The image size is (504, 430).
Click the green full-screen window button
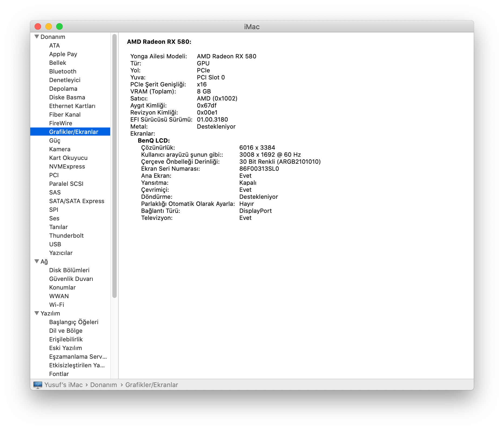tap(59, 26)
